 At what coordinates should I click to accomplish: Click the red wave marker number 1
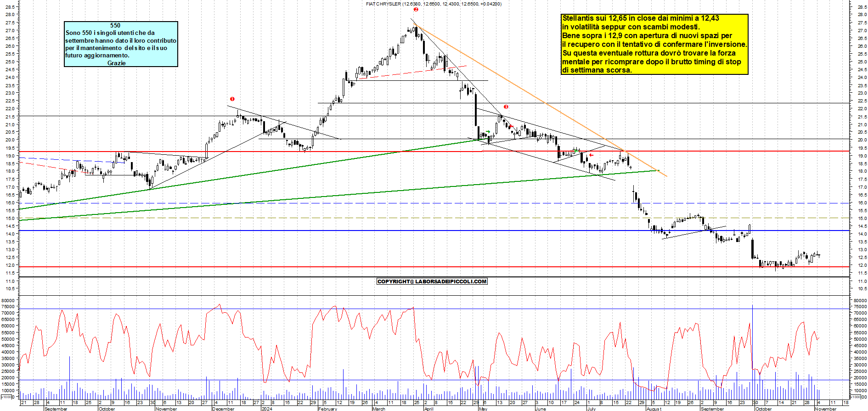pos(232,99)
